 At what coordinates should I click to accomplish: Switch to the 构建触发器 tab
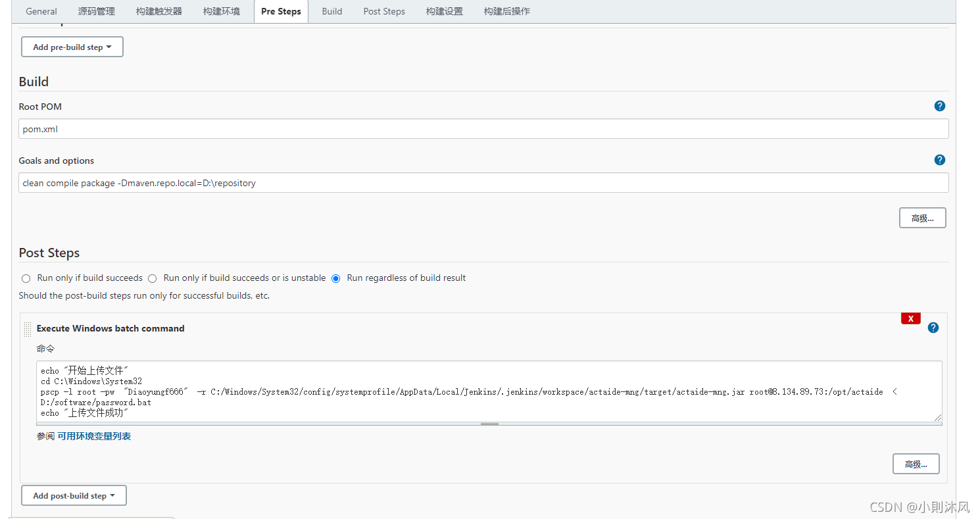[159, 11]
